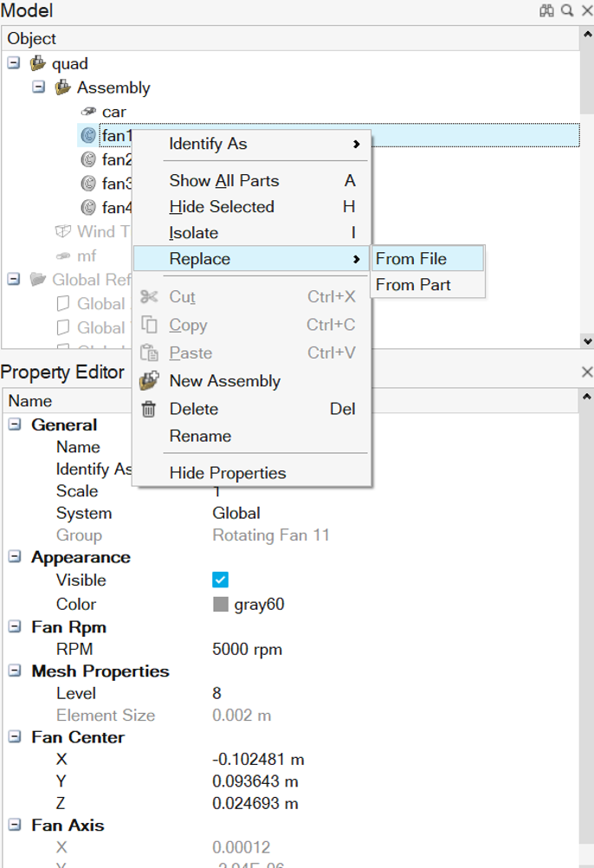
Task: Toggle the Visible checkbox under Appearance
Action: (x=220, y=580)
